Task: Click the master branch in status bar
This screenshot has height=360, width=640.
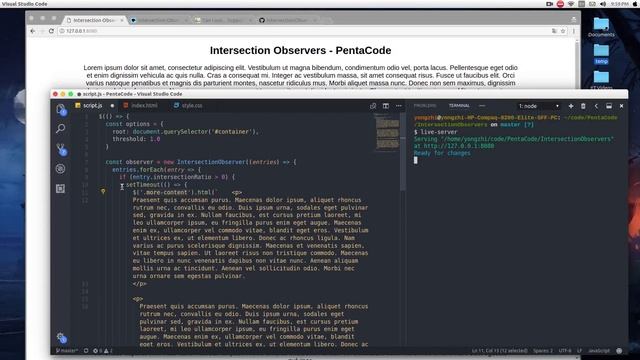Action: point(67,351)
